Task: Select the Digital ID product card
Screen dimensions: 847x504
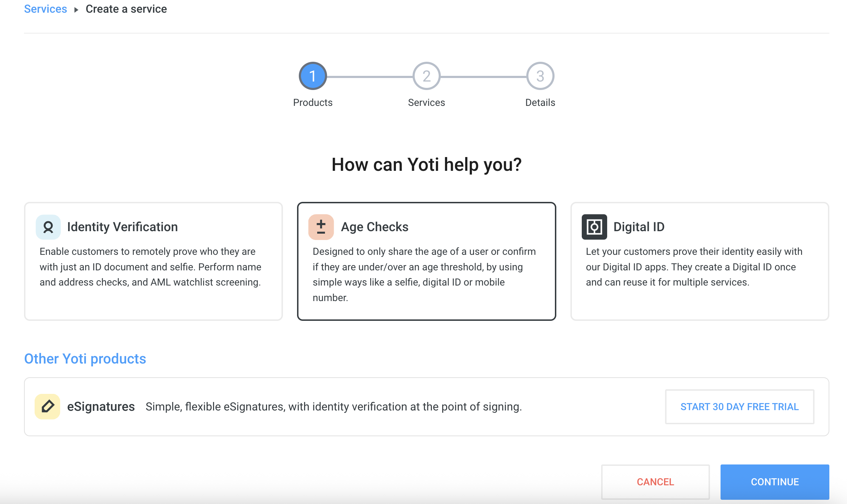Action: (x=700, y=261)
